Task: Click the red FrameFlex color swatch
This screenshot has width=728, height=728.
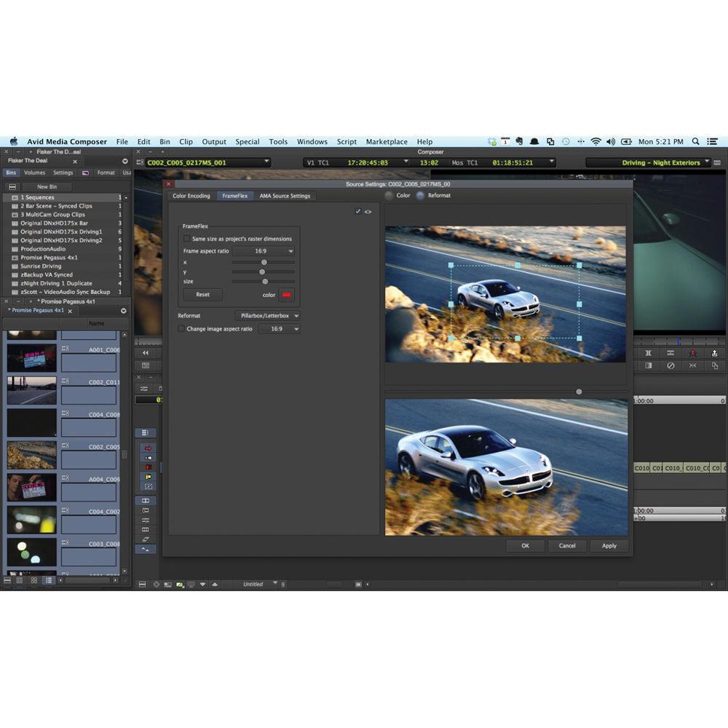Action: click(287, 295)
